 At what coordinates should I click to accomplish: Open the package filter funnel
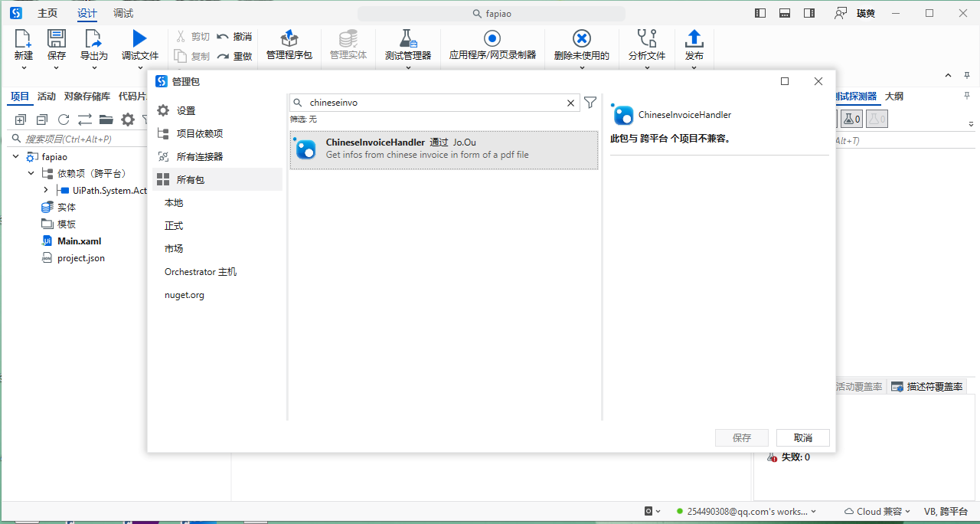pos(590,103)
